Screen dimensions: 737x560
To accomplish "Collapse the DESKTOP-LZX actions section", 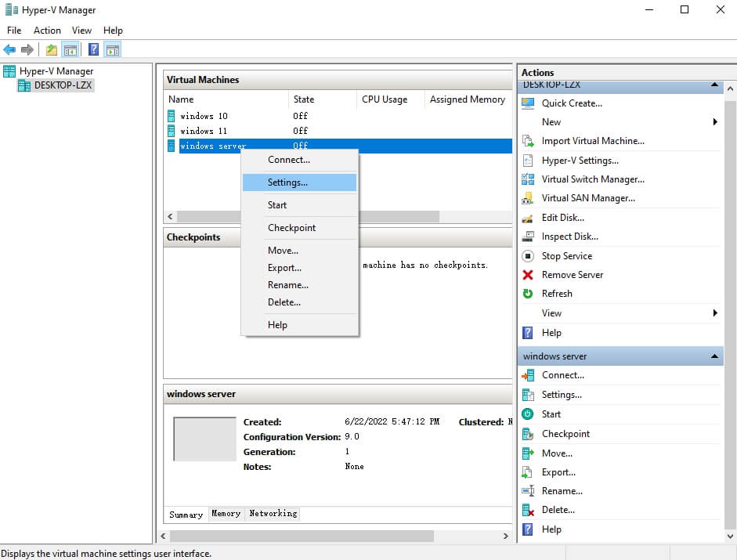I will coord(714,85).
